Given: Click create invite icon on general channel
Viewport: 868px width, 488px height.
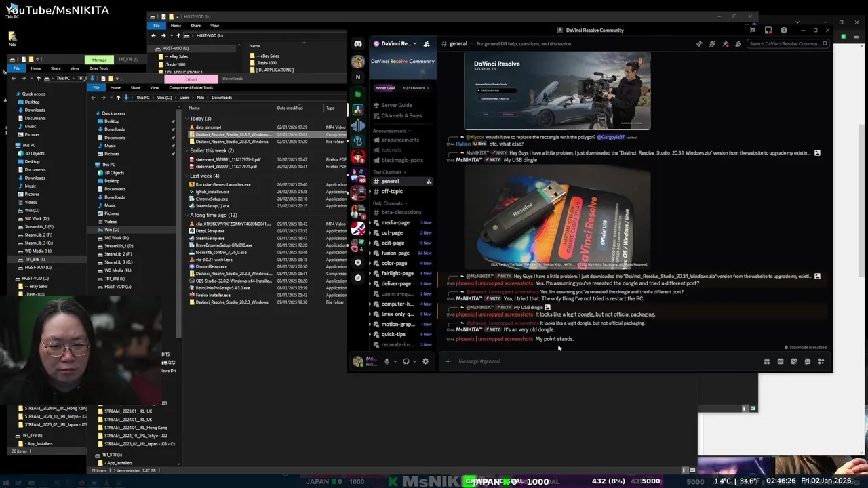Looking at the screenshot, I should 429,182.
